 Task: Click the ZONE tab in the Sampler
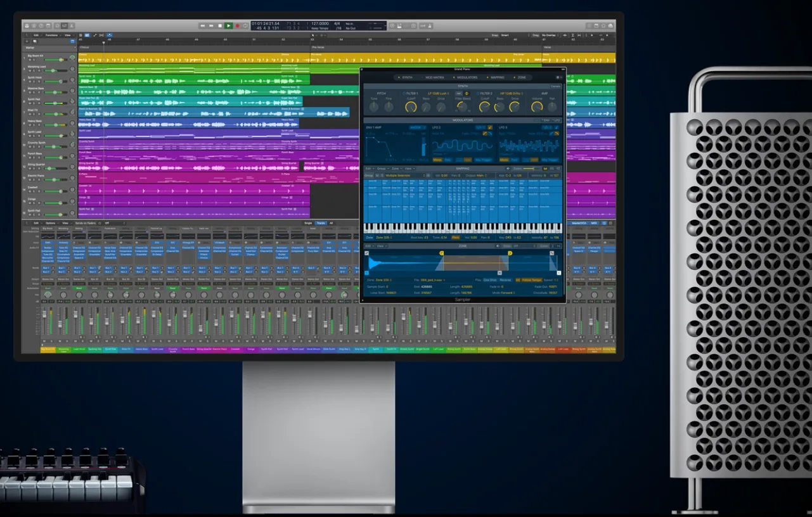pyautogui.click(x=520, y=77)
